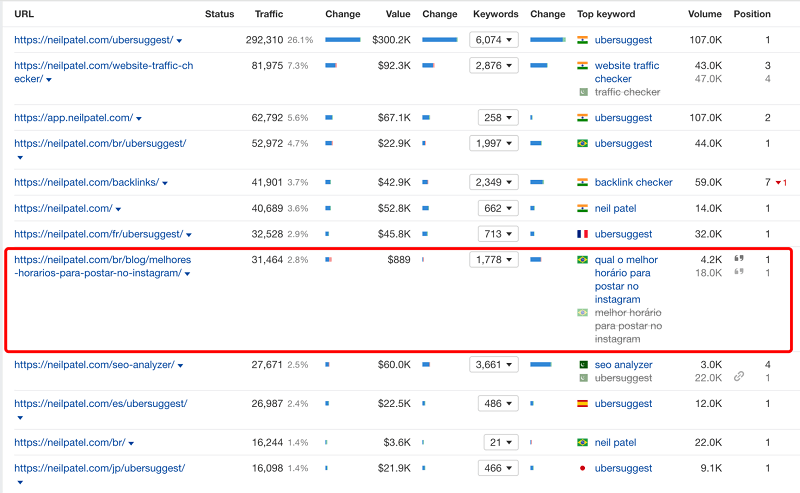Click the Brazil flag in br/ubersuggest row
Image resolution: width=800 pixels, height=493 pixels.
point(582,143)
